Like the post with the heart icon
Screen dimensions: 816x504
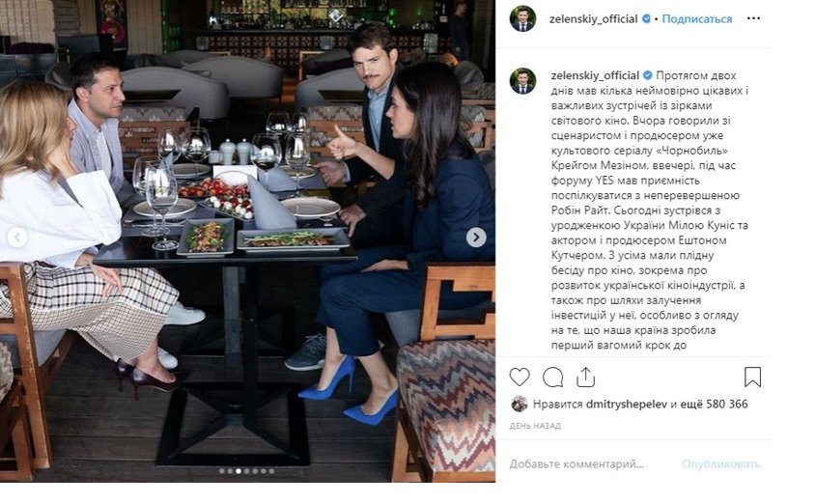520,378
